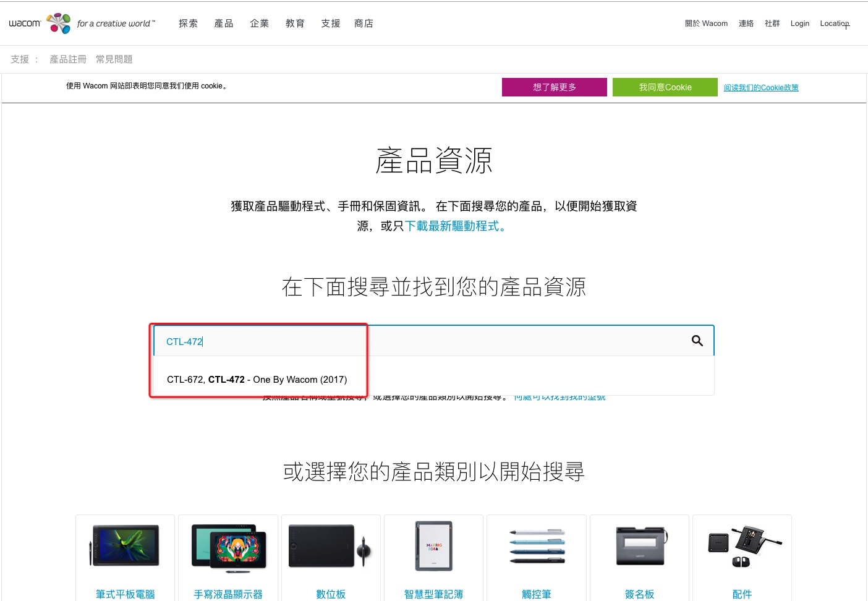Focus the product search field containing CTL-472
This screenshot has height=601, width=868.
point(433,341)
